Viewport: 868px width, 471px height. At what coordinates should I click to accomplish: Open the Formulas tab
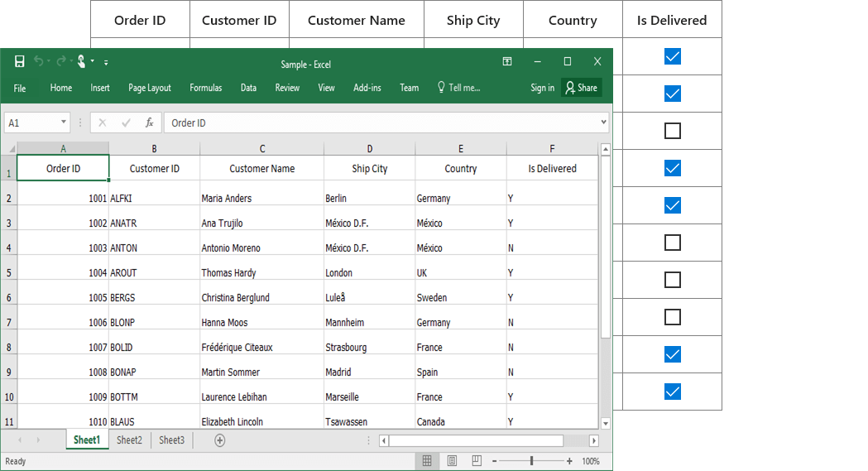click(x=205, y=88)
